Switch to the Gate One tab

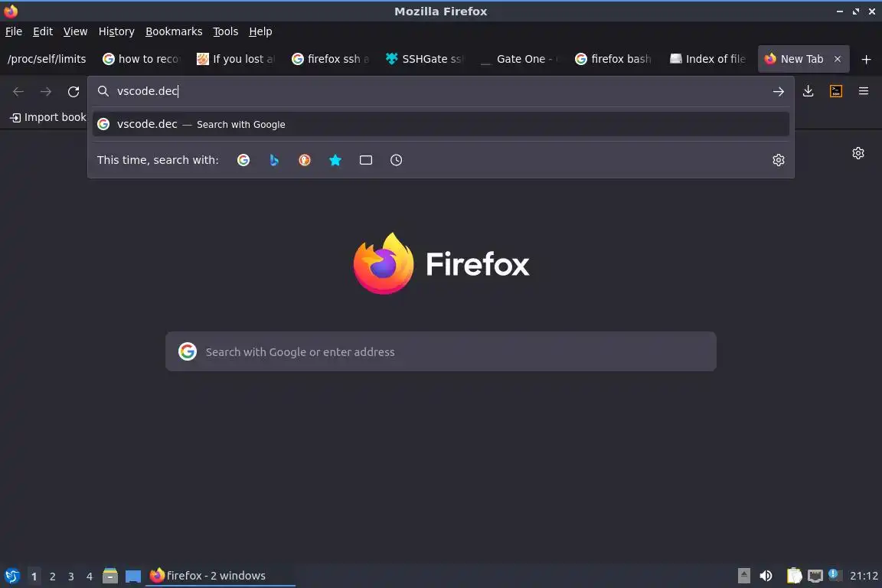pos(518,59)
